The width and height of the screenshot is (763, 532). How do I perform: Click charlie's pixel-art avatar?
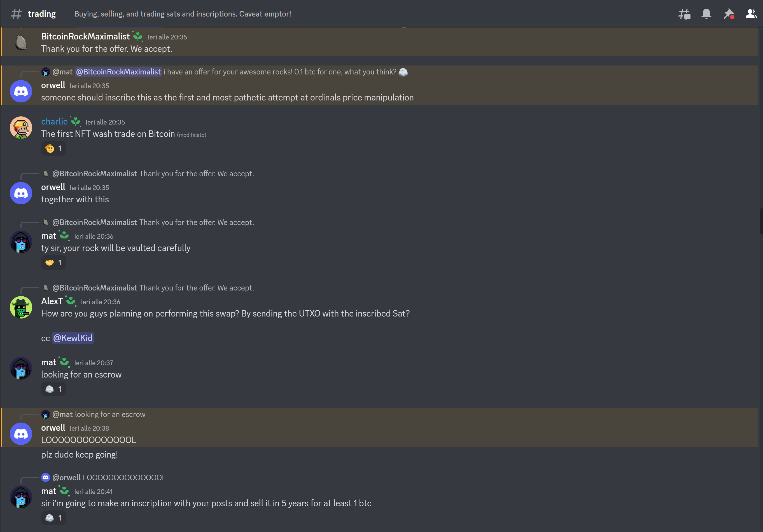21,128
